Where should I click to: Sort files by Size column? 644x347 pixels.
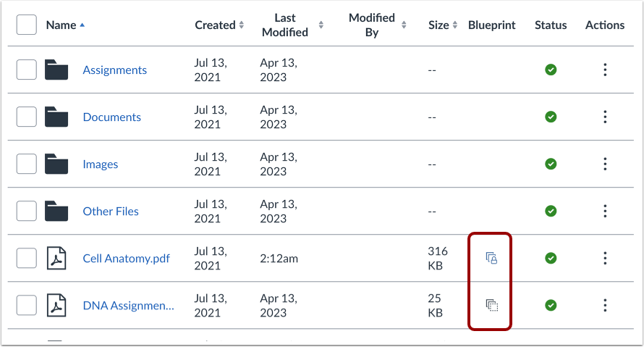point(443,25)
